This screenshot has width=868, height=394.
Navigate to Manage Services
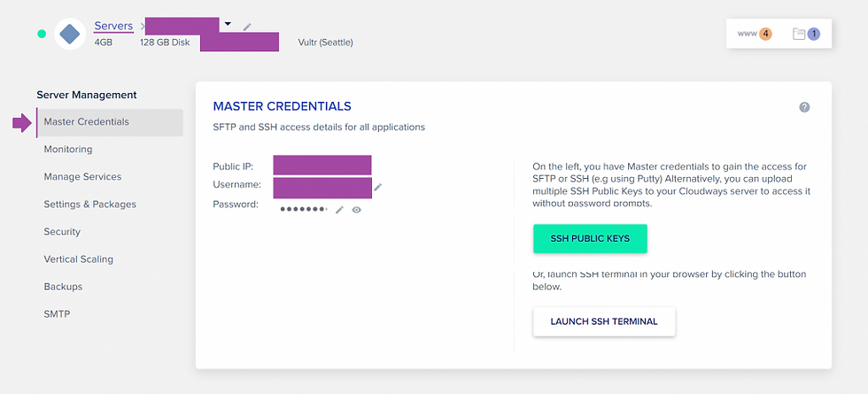pos(82,177)
